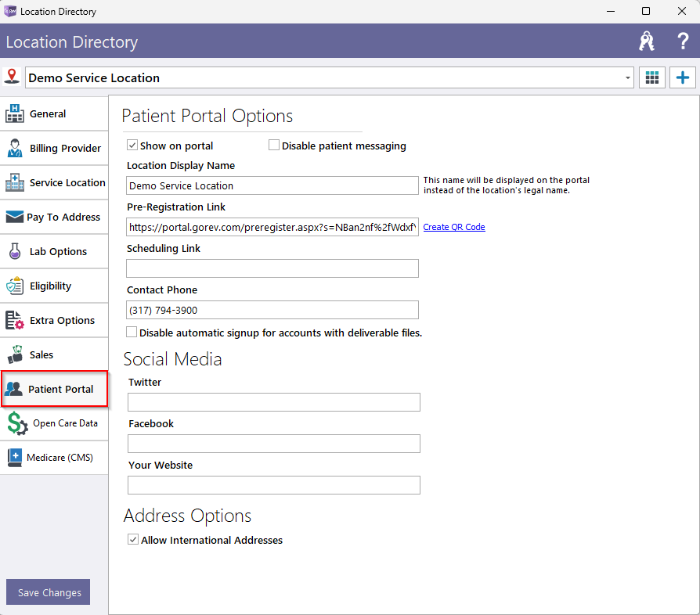This screenshot has height=615, width=700.
Task: Click the Save Changes button
Action: pos(49,592)
